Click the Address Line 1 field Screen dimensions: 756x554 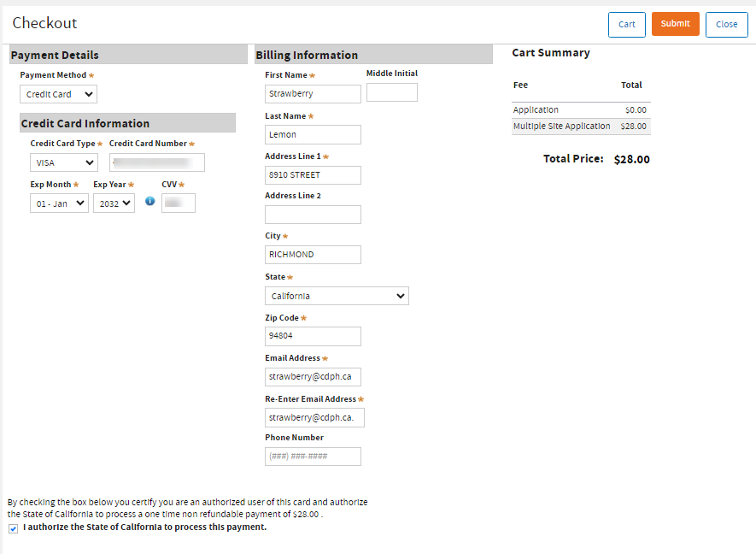[x=313, y=175]
